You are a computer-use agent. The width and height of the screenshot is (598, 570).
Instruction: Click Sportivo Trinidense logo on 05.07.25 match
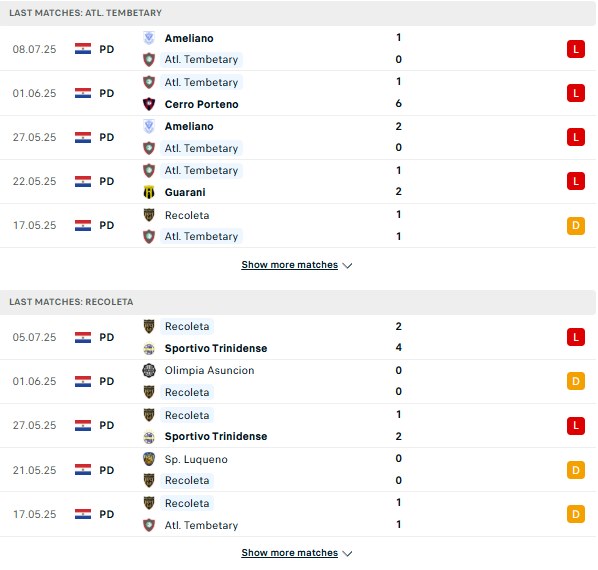coord(149,348)
